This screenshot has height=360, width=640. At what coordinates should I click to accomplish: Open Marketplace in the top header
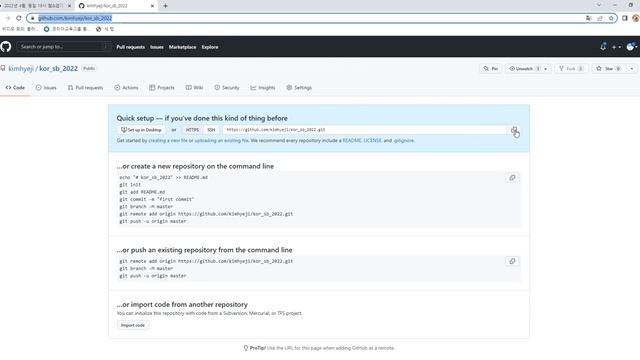click(182, 47)
